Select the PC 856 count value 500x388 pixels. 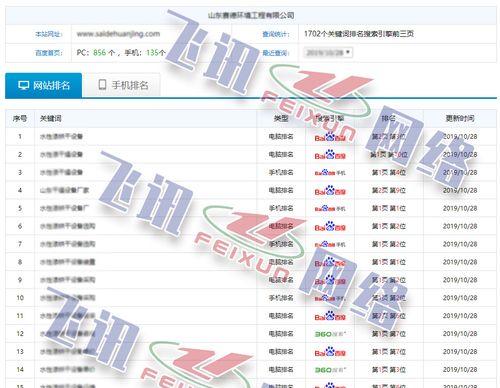pos(99,53)
